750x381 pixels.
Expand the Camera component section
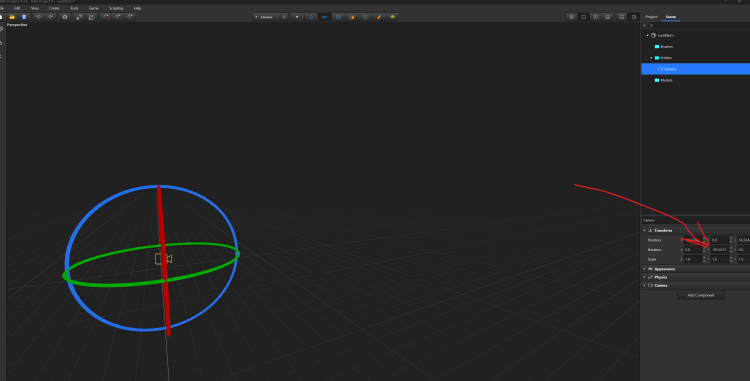click(645, 285)
